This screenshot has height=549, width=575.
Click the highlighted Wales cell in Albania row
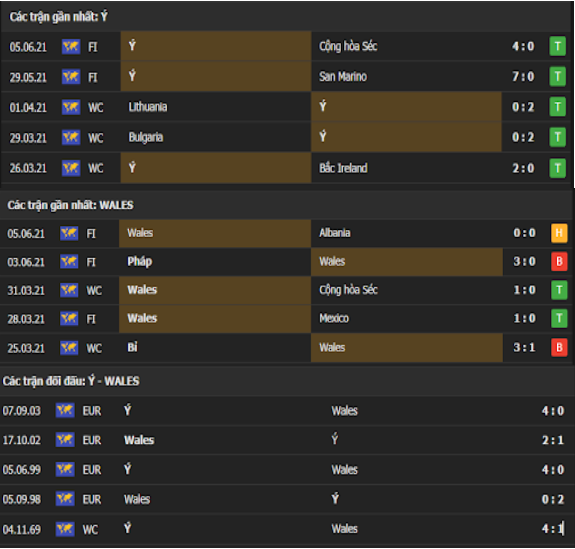point(215,233)
